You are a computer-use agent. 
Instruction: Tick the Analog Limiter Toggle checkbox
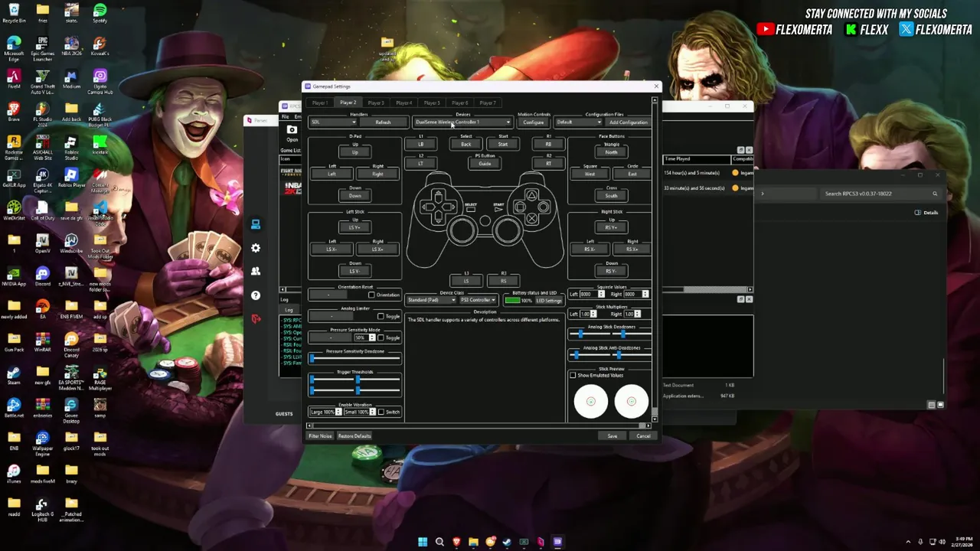(381, 316)
